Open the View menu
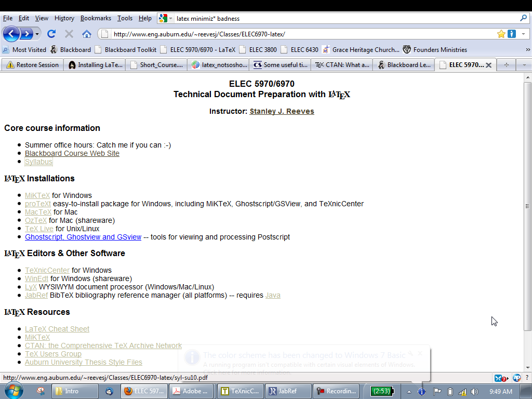This screenshot has width=532, height=399. pos(42,18)
